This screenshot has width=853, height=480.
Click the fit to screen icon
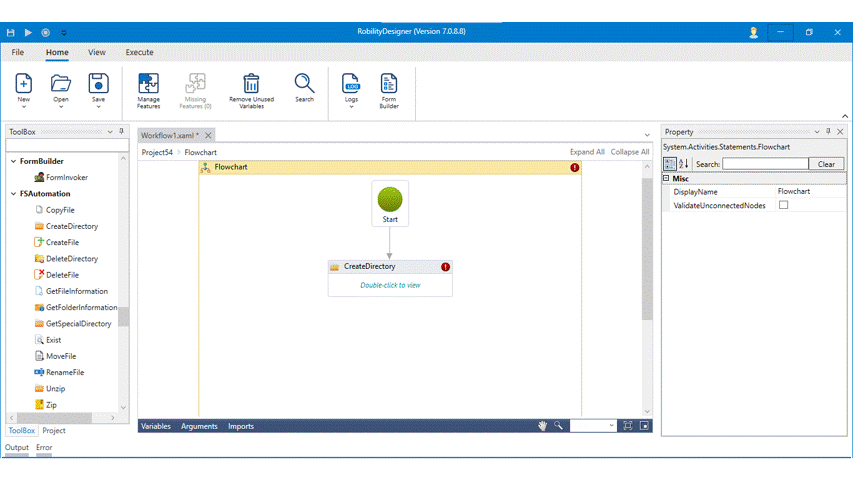(628, 426)
